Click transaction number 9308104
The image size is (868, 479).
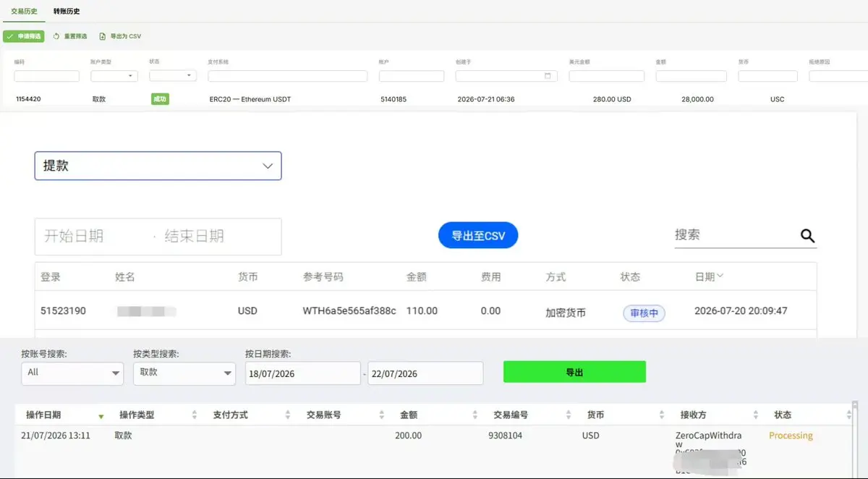point(505,436)
